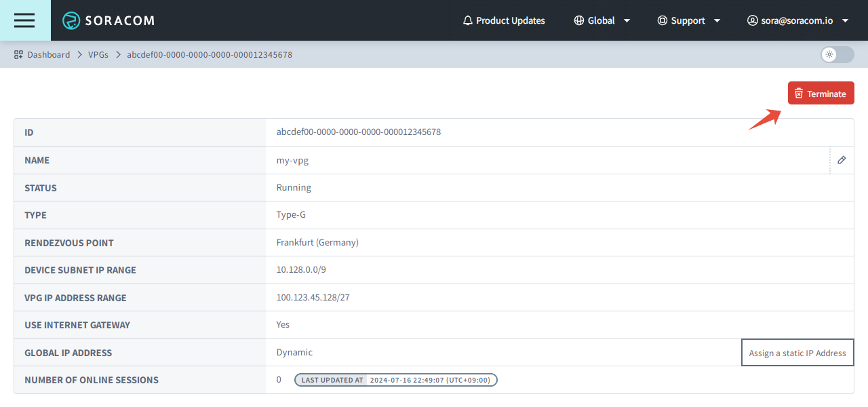Expand the Global coverage dropdown arrow
The image size is (868, 407).
[627, 21]
